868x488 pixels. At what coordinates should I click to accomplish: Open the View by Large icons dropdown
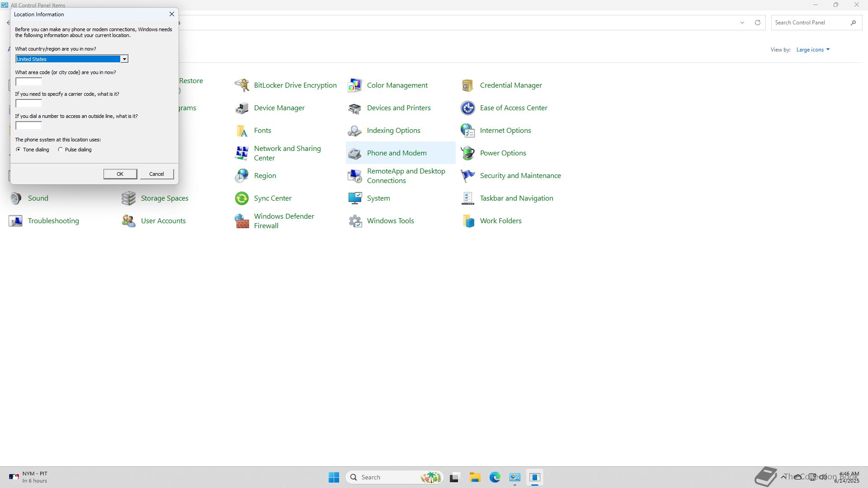[813, 50]
